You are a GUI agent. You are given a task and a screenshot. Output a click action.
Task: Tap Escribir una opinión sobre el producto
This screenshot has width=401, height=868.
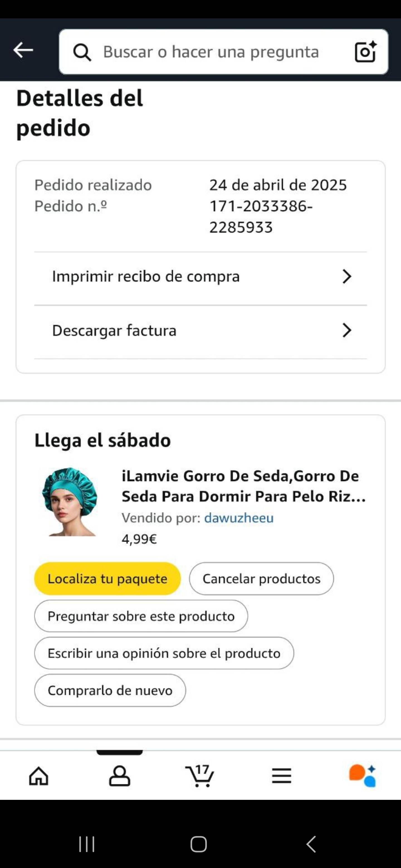click(164, 653)
